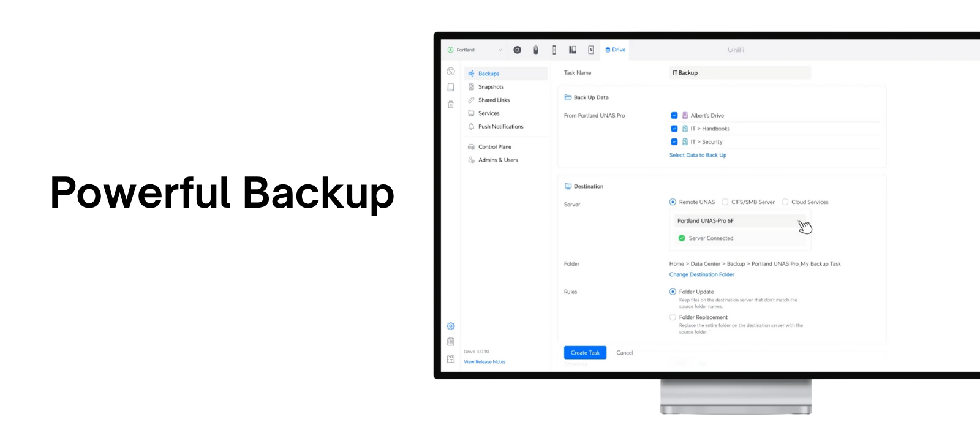Screen dimensions: 980x441
Task: Open Backups in the sidebar
Action: point(505,73)
